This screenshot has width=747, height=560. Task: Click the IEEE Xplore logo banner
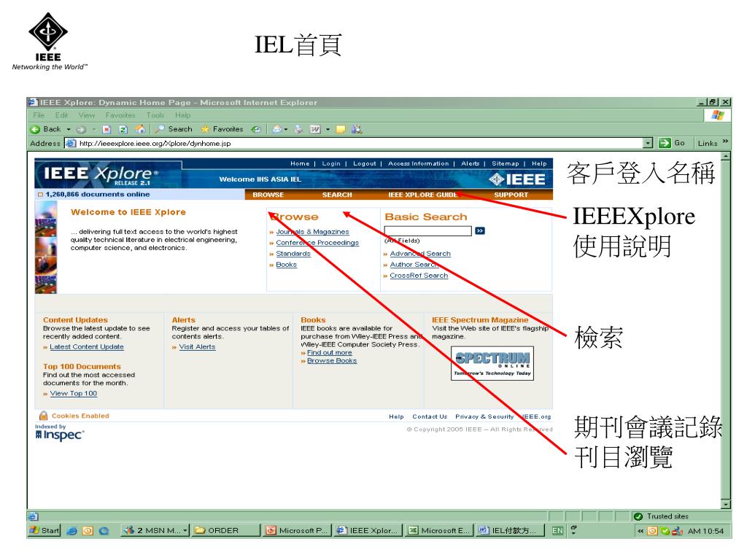(101, 176)
